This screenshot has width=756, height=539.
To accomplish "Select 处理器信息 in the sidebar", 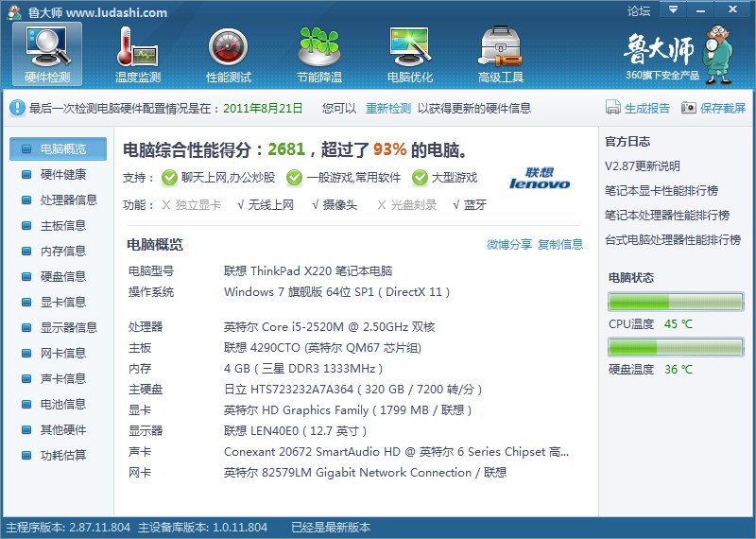I will tap(58, 200).
